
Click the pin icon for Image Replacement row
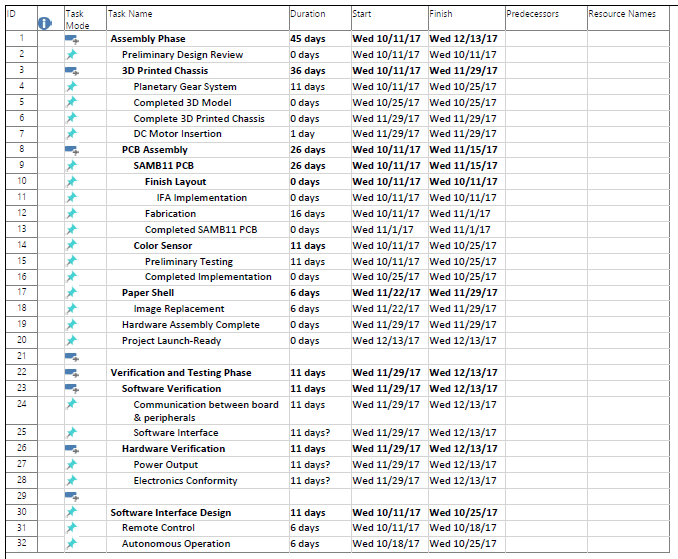72,309
